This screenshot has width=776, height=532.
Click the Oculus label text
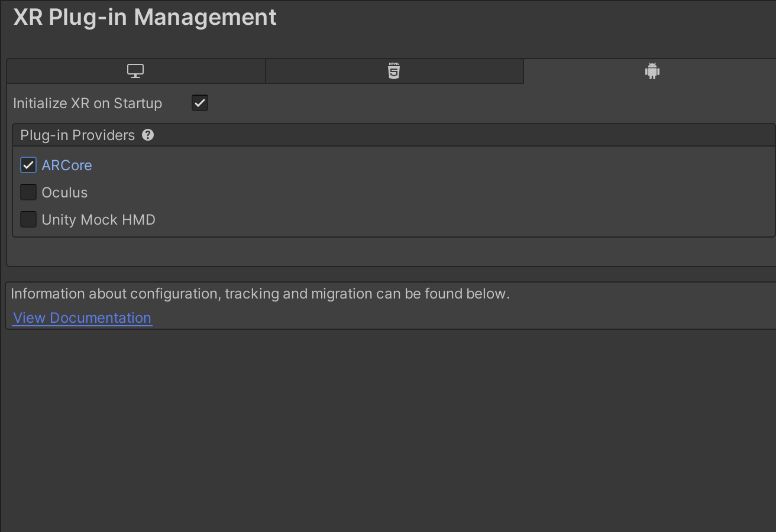coord(64,192)
